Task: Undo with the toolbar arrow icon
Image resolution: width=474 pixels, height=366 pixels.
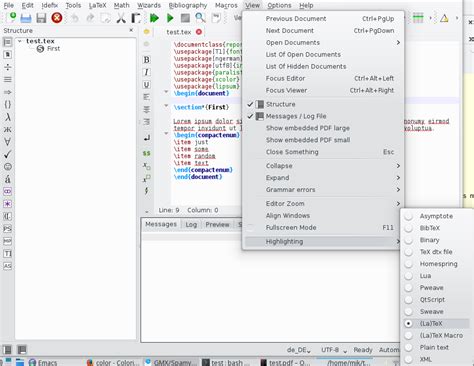Action: click(74, 18)
